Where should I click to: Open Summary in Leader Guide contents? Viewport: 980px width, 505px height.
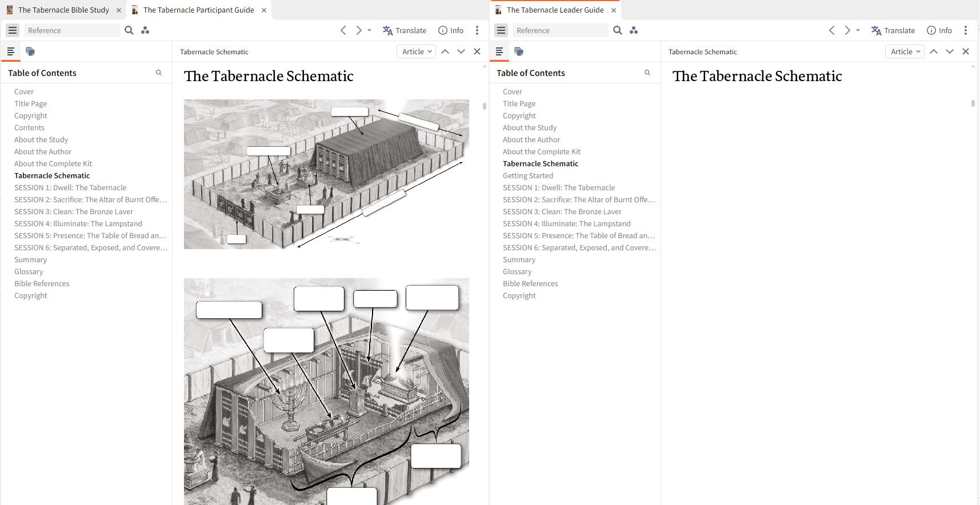pos(519,259)
